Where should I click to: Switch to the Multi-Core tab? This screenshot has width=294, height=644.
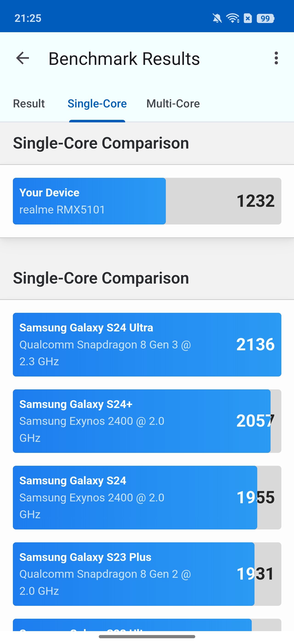point(173,103)
